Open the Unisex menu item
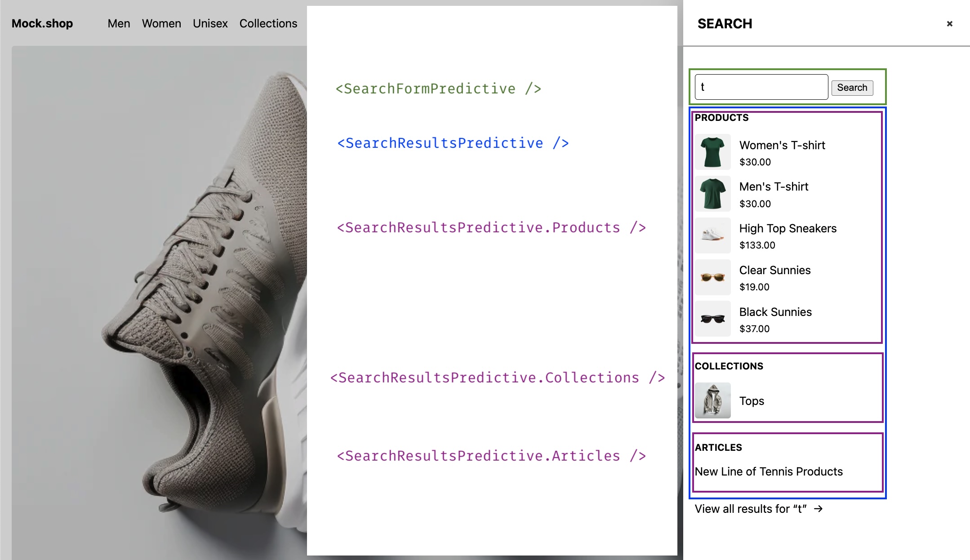 210,23
